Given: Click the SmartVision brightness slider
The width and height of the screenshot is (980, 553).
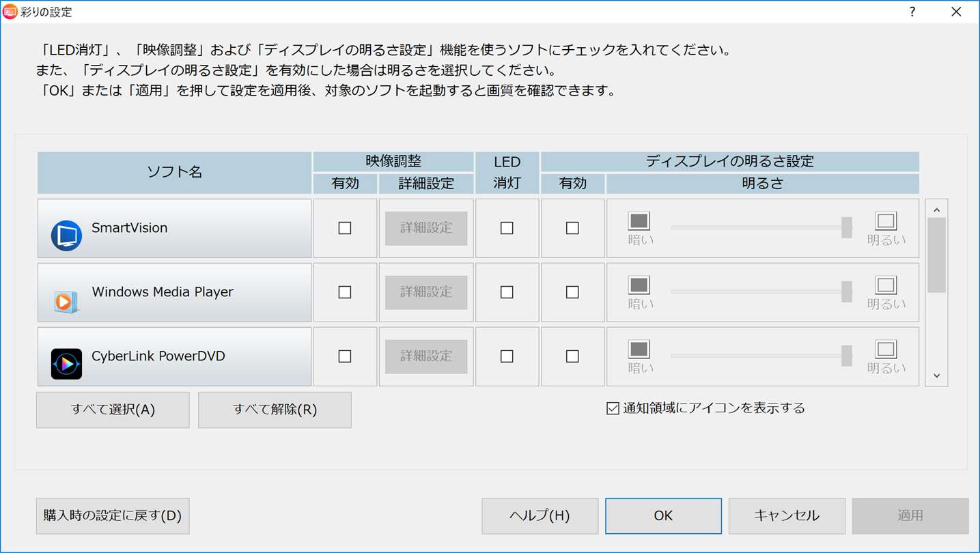Looking at the screenshot, I should coord(759,228).
